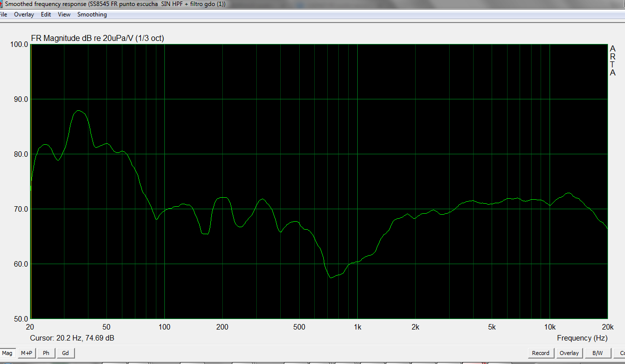Click the 80.0 dB axis label

21,154
